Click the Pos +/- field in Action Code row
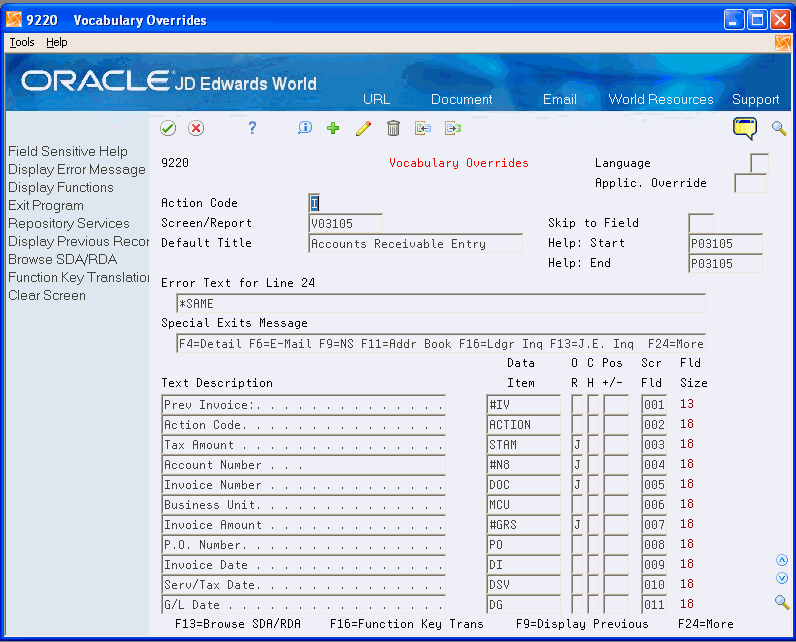Screen dimensions: 796x642 (x=616, y=425)
